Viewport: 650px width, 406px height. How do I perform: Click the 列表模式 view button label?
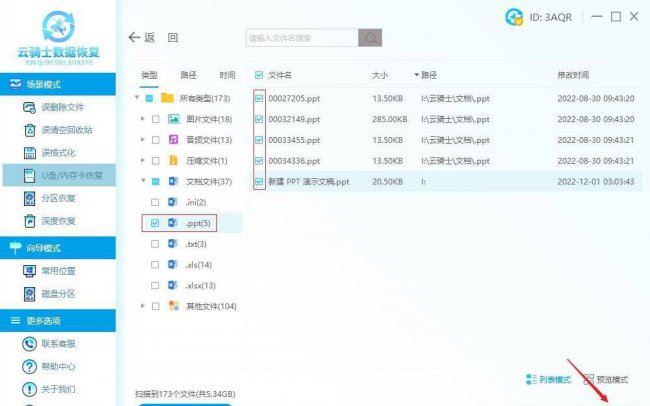click(x=555, y=379)
